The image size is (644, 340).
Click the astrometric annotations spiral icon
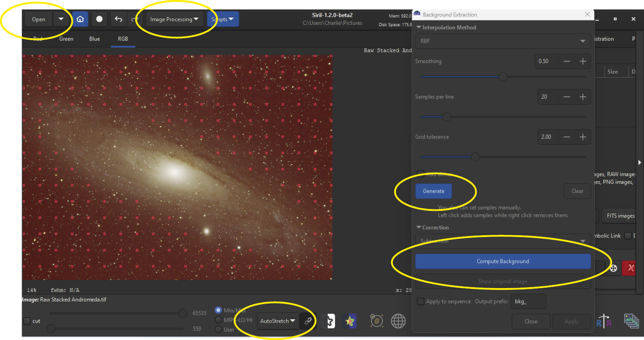(x=376, y=320)
